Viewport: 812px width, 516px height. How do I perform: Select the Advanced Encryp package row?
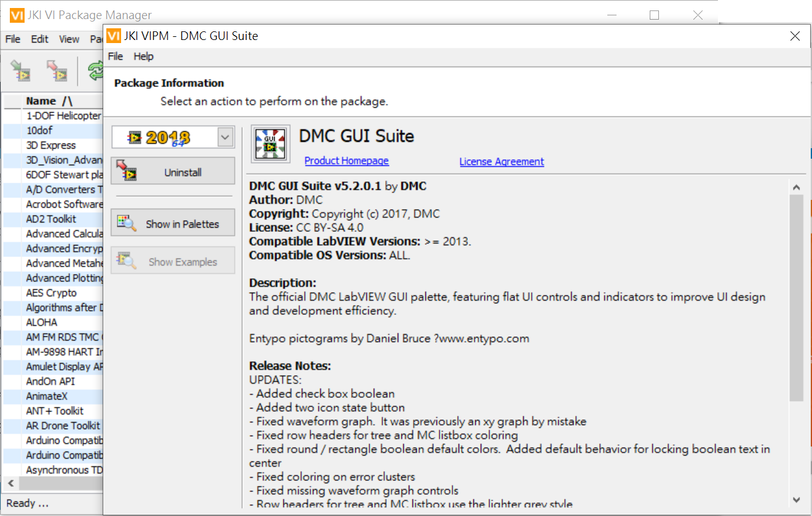53,248
